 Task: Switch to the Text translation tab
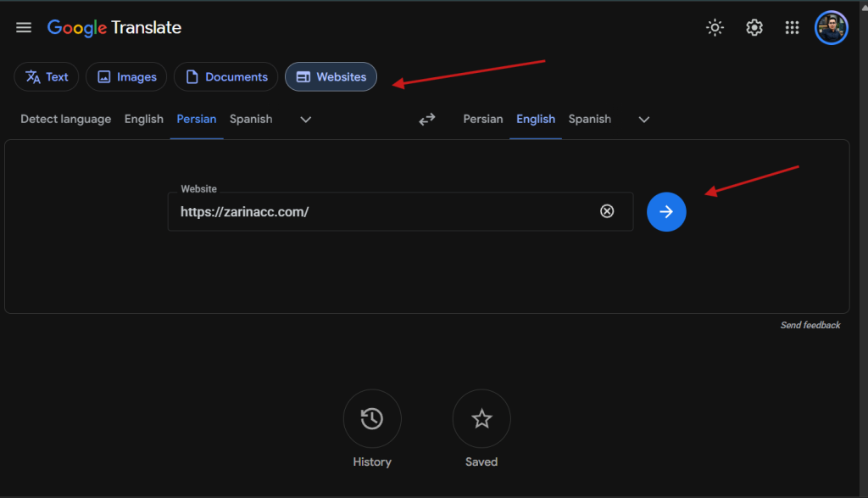[x=47, y=77]
